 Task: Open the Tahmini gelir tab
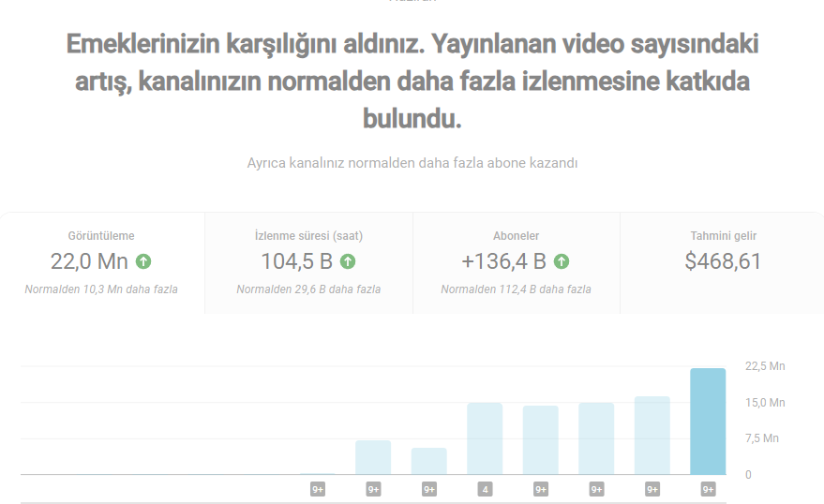[x=723, y=262]
